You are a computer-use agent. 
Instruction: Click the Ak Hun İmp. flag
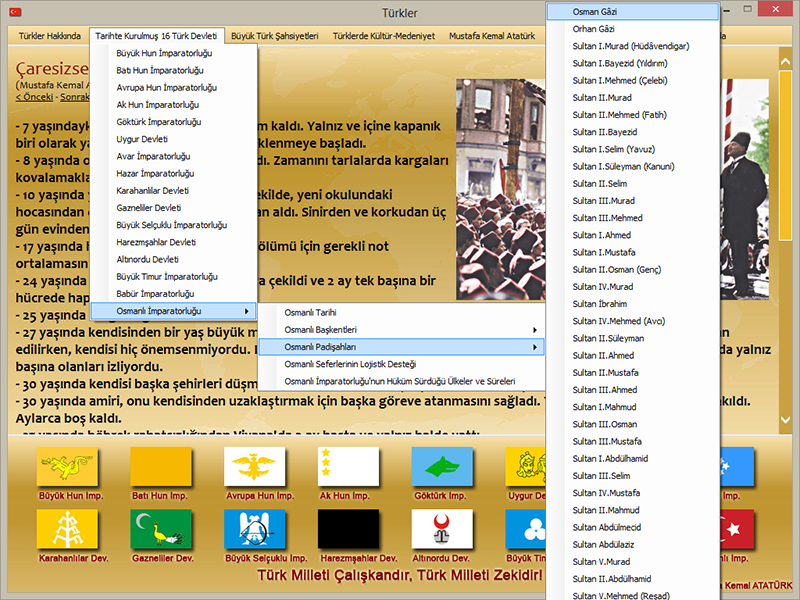[346, 468]
